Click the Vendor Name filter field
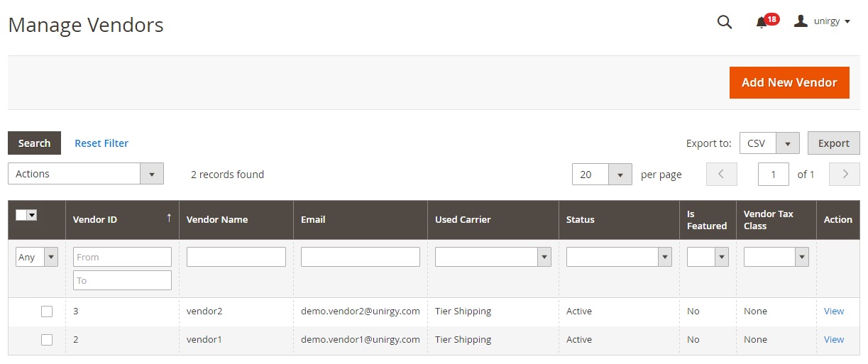 (236, 257)
